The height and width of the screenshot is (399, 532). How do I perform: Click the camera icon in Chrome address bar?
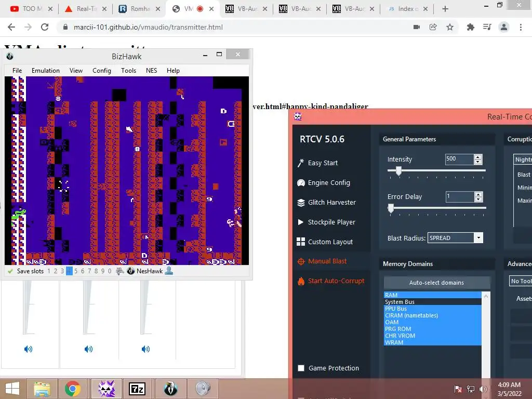pyautogui.click(x=417, y=27)
